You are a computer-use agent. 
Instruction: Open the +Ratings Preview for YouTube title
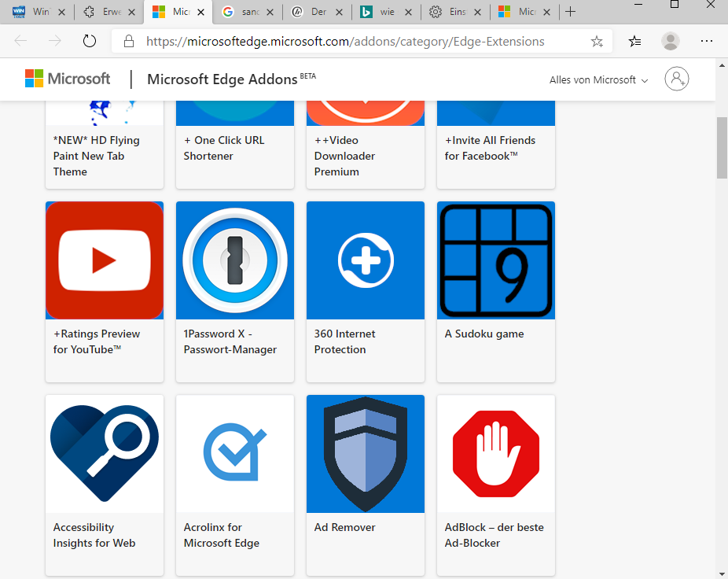97,341
